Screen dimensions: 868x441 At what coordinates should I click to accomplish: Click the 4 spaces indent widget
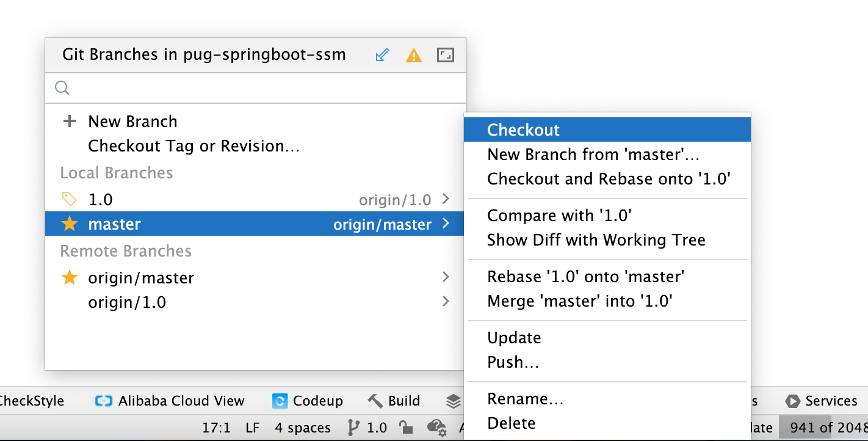coord(303,428)
